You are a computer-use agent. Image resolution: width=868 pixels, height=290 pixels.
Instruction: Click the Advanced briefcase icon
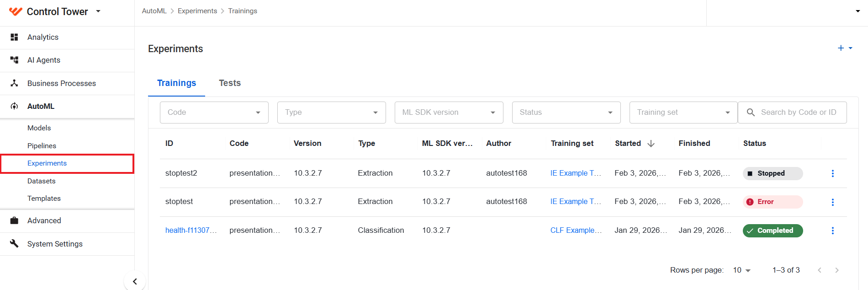point(14,220)
